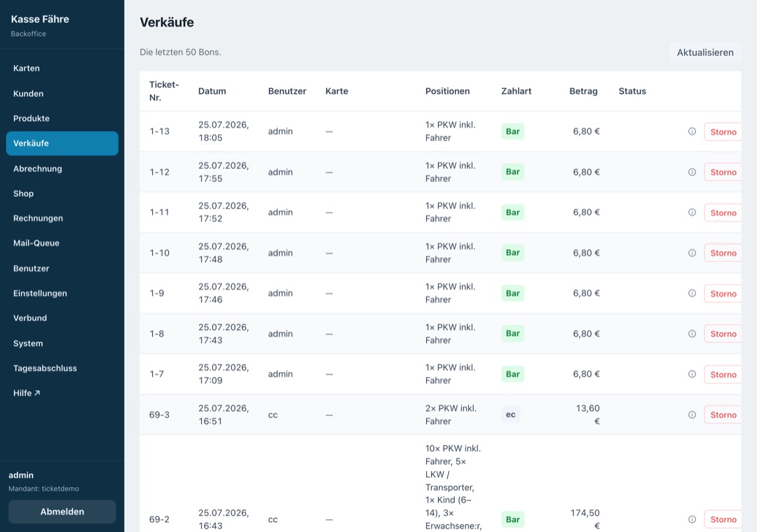This screenshot has width=757, height=532.
Task: Open info icon for ticket 69-2
Action: pyautogui.click(x=692, y=519)
